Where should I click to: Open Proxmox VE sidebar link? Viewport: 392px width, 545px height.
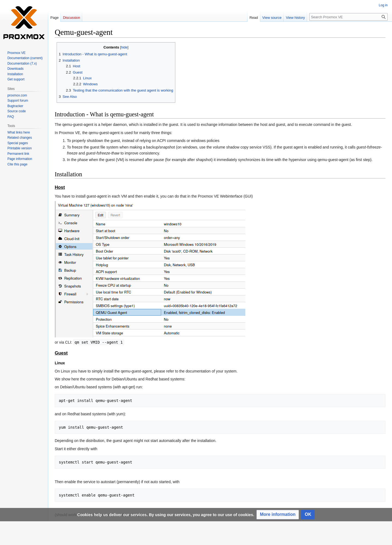(x=16, y=53)
